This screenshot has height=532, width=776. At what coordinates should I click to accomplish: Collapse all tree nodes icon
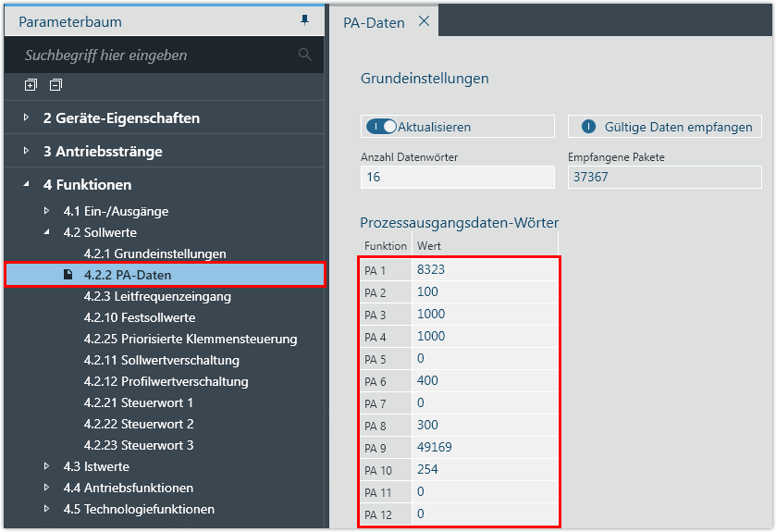point(55,85)
